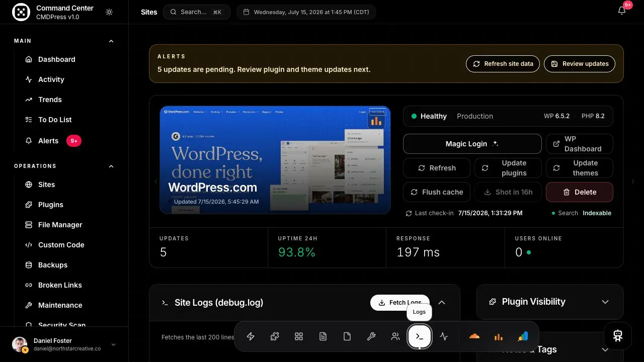Click Update themes
This screenshot has width=644, height=362.
(580, 168)
